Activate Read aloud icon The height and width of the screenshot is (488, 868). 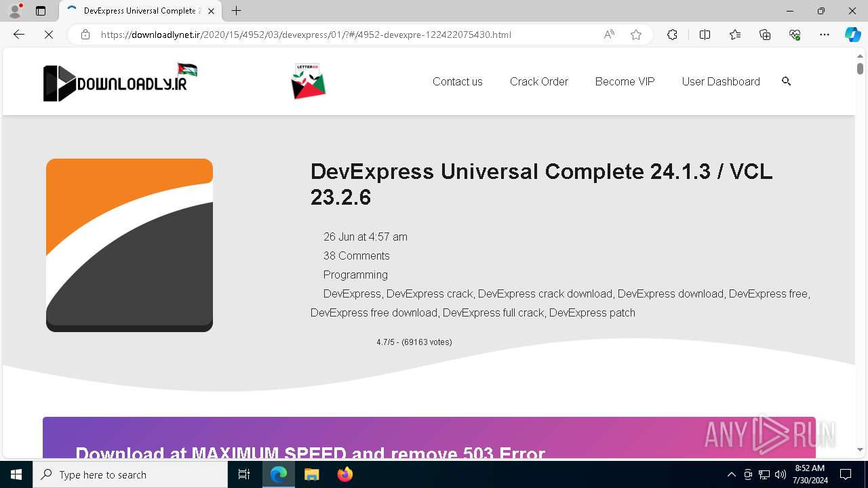click(609, 35)
